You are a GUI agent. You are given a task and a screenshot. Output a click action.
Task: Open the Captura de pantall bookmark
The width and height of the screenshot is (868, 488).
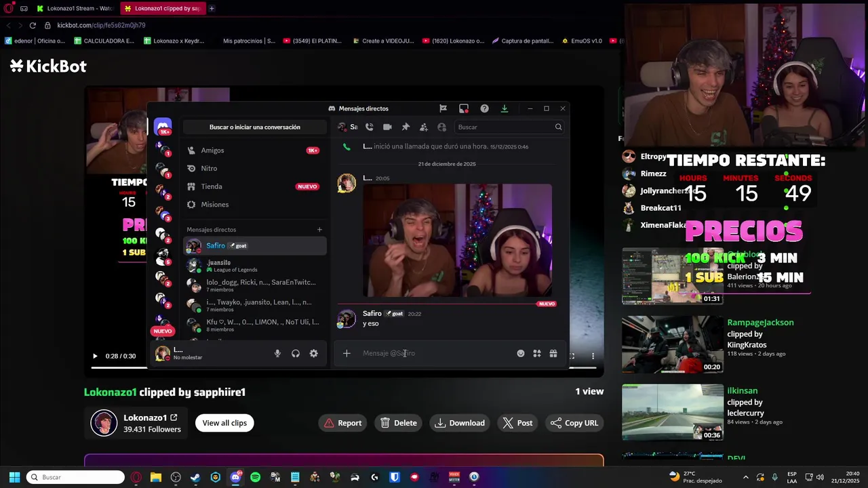pos(523,41)
